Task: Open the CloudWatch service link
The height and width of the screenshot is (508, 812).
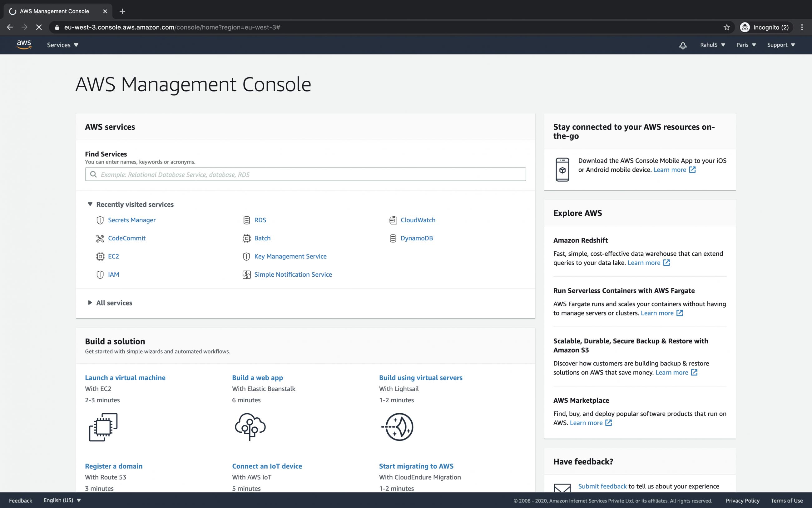Action: pos(418,220)
